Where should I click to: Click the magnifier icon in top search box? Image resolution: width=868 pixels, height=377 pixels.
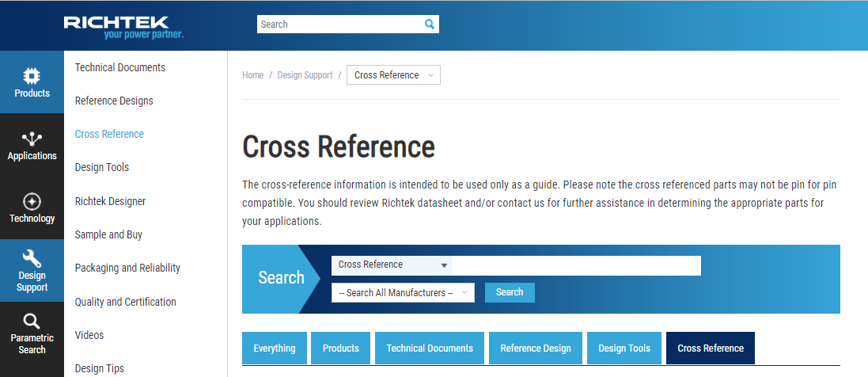(x=430, y=24)
